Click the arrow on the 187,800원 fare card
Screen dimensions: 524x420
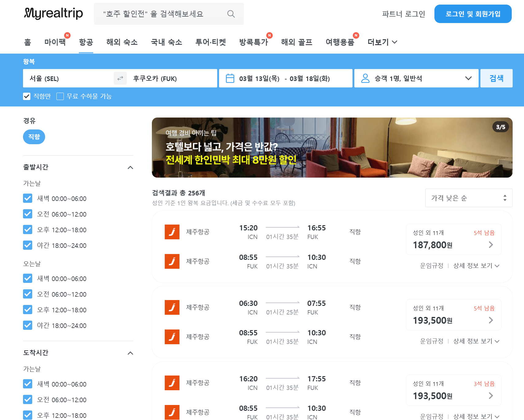(x=491, y=245)
